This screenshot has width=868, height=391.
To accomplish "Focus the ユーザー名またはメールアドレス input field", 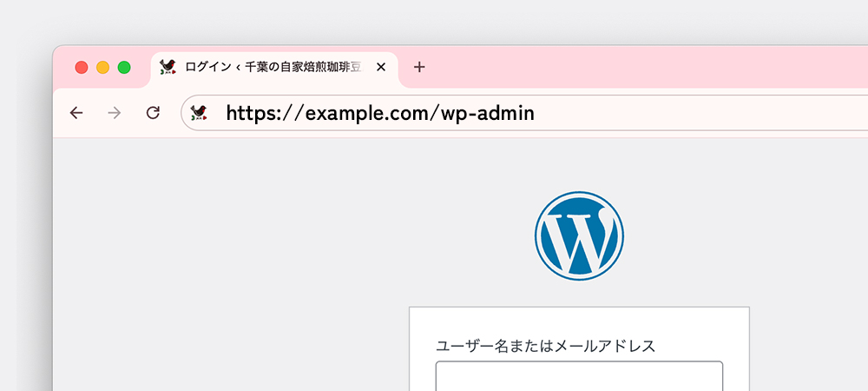I will tap(579, 376).
